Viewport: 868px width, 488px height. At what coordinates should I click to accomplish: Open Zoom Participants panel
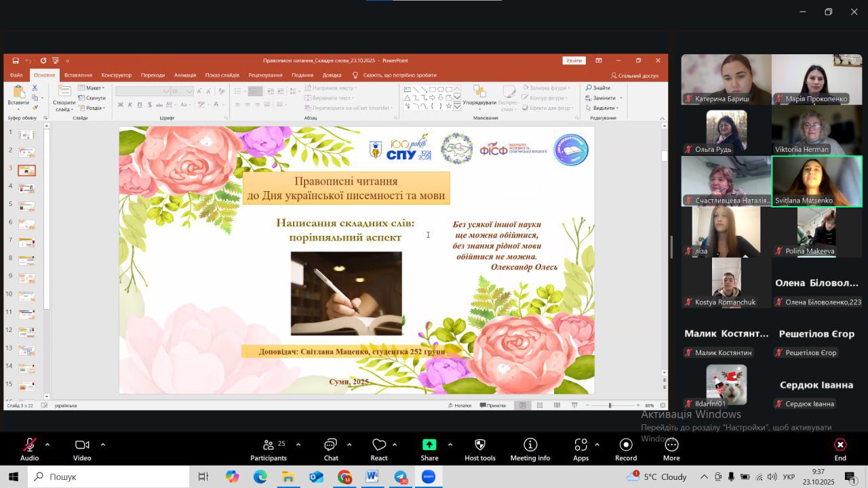tap(269, 445)
